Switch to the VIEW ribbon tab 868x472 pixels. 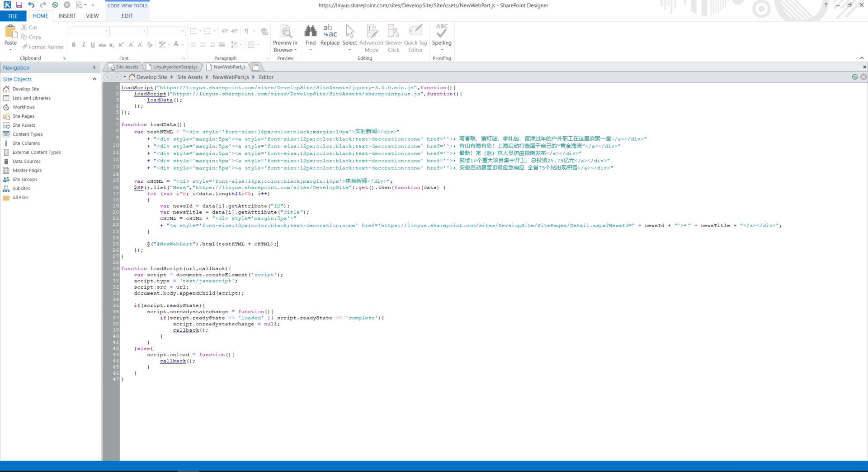pos(92,16)
